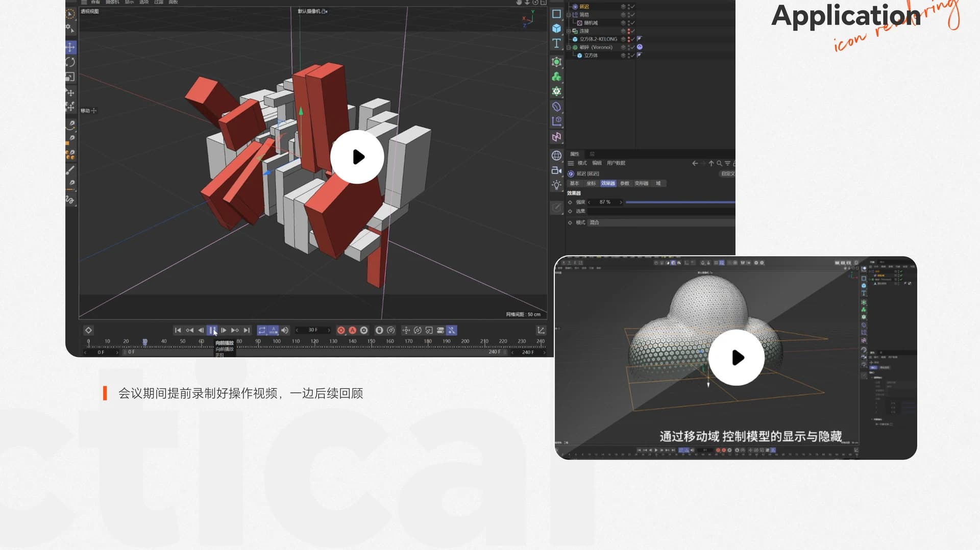Click the current frame field showing 30 F
Image resolution: width=980 pixels, height=550 pixels.
(x=313, y=331)
